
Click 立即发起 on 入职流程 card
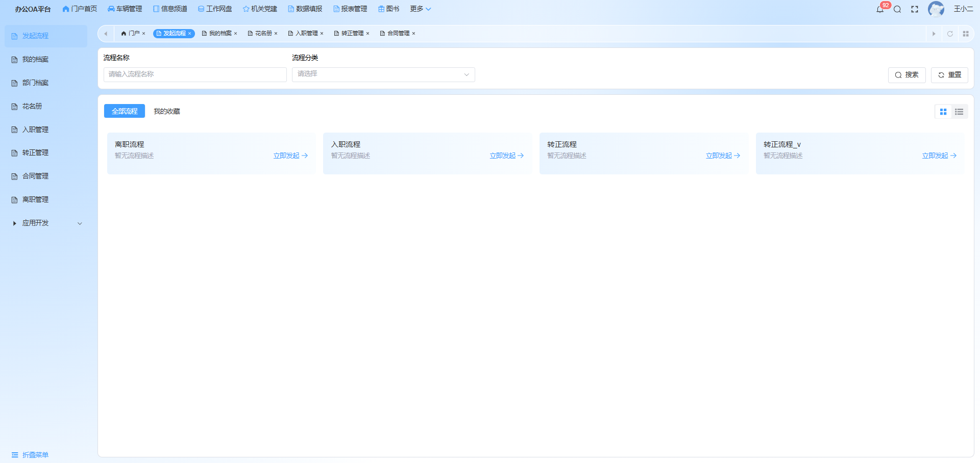507,156
